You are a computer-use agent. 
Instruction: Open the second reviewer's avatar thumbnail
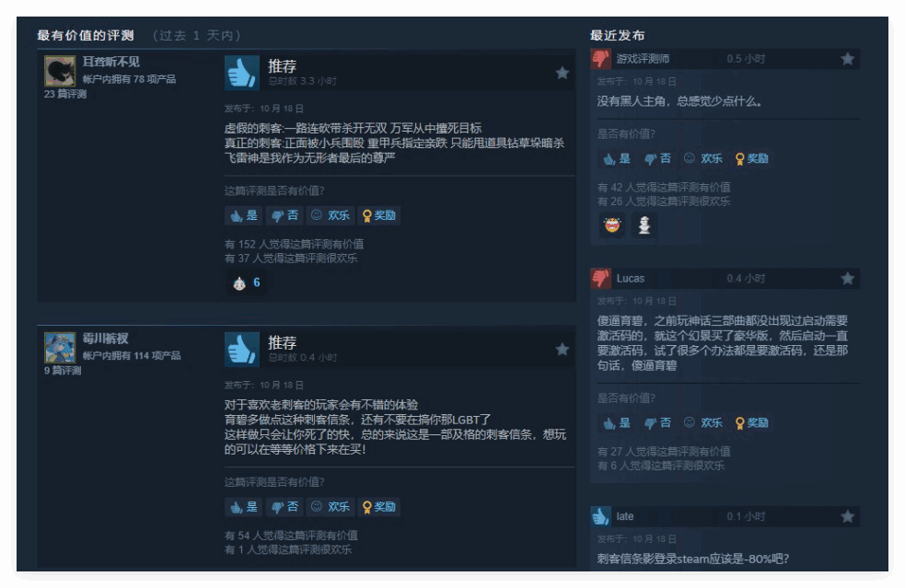click(x=60, y=348)
